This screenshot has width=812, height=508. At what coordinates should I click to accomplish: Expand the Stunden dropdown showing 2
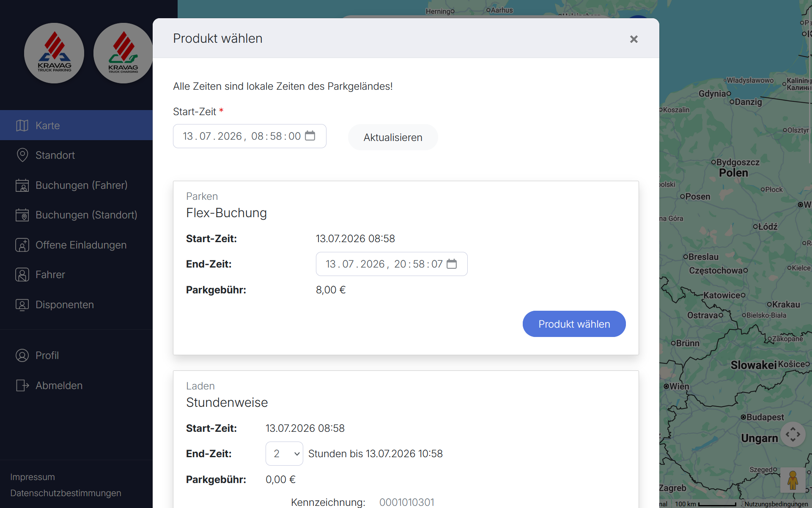pyautogui.click(x=284, y=453)
